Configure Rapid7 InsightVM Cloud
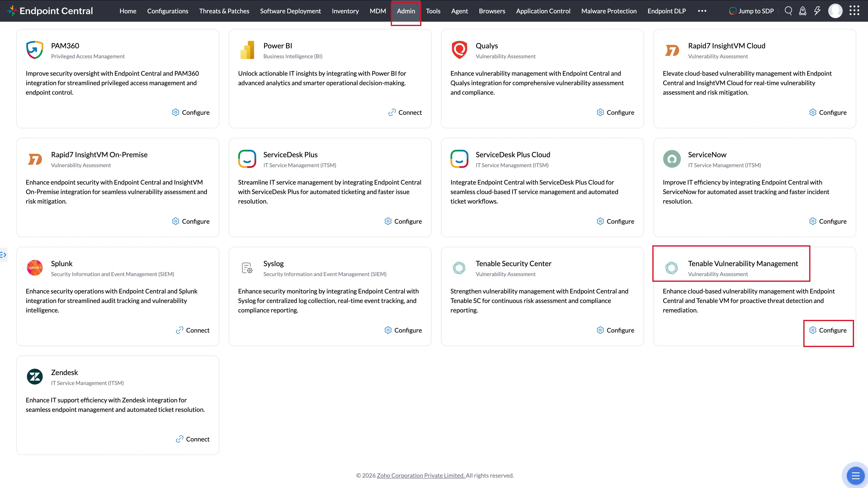868x488 pixels. point(828,113)
